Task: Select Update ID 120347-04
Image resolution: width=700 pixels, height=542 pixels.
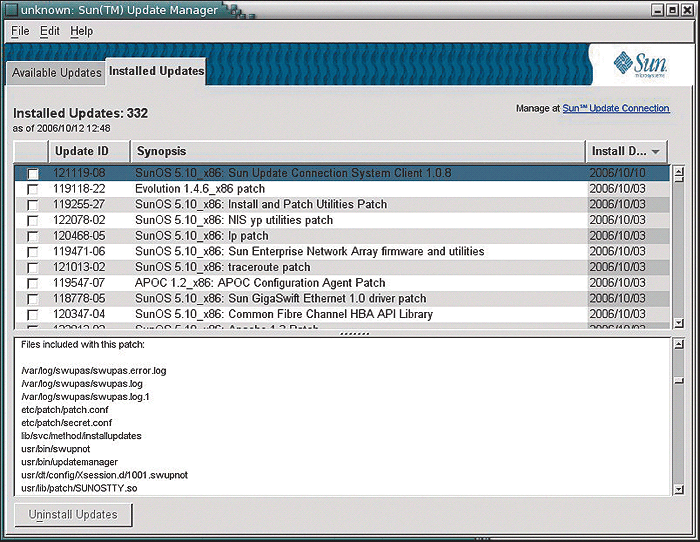Action: (x=79, y=314)
